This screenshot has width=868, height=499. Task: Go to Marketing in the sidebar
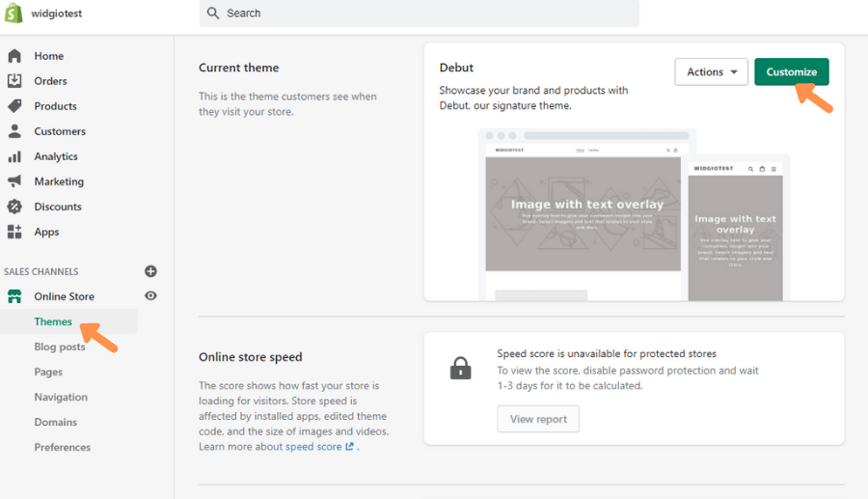coord(59,181)
